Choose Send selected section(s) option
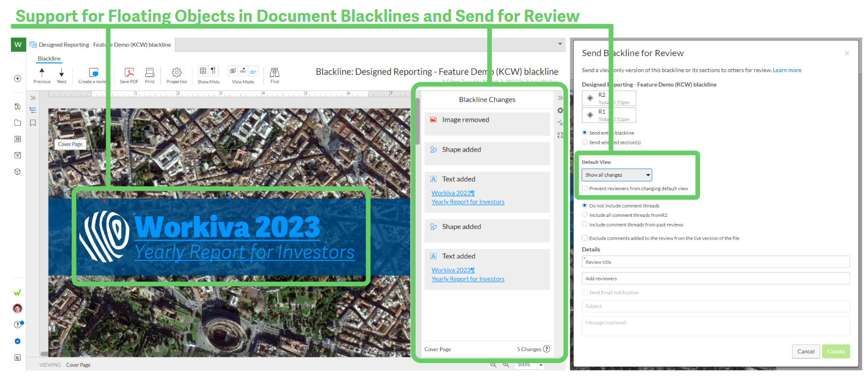This screenshot has width=868, height=379. (x=585, y=142)
